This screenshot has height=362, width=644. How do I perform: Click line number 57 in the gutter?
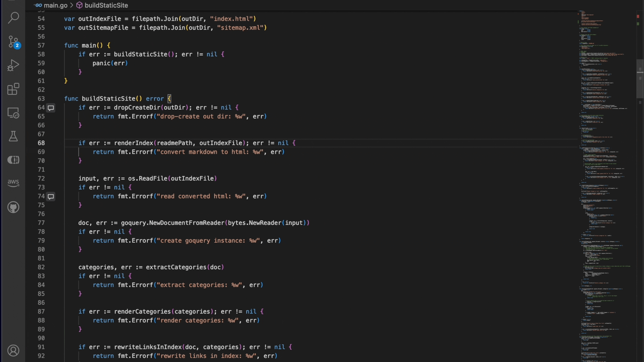pos(41,46)
